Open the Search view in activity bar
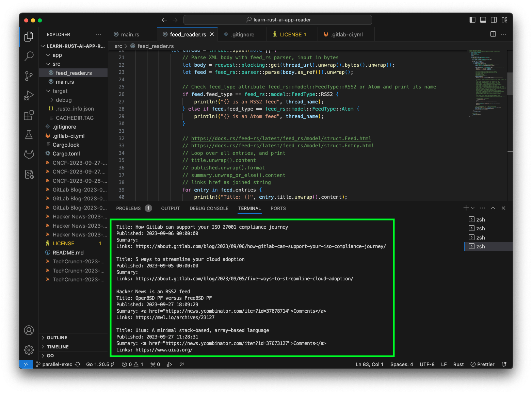 coord(29,56)
